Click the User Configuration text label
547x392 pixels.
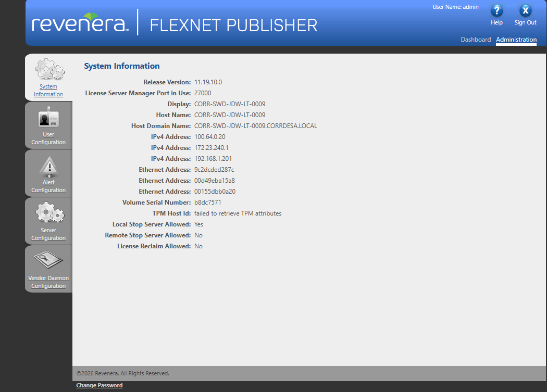(48, 138)
